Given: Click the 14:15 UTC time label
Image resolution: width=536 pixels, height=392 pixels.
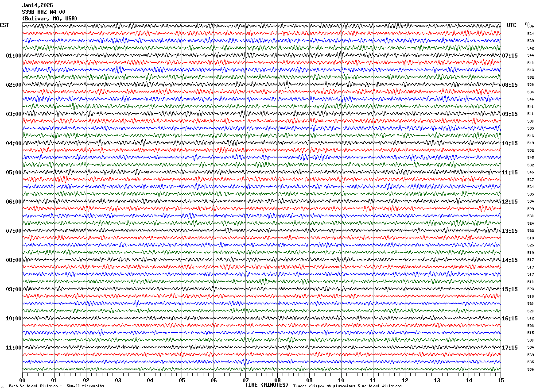Looking at the screenshot, I should click(x=509, y=260).
